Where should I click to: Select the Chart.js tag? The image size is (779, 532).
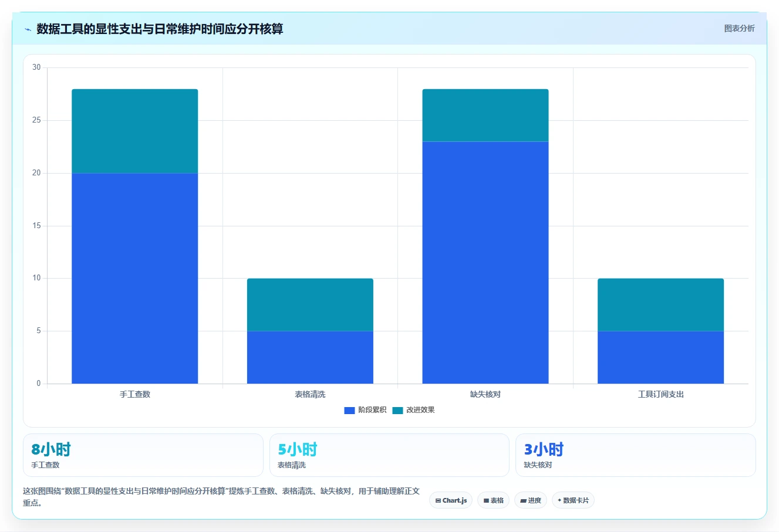click(451, 500)
